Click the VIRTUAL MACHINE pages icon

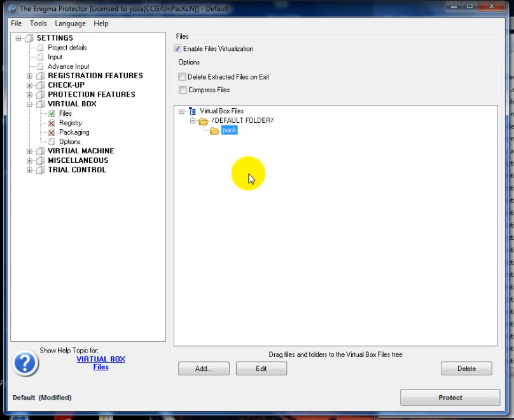(x=40, y=151)
